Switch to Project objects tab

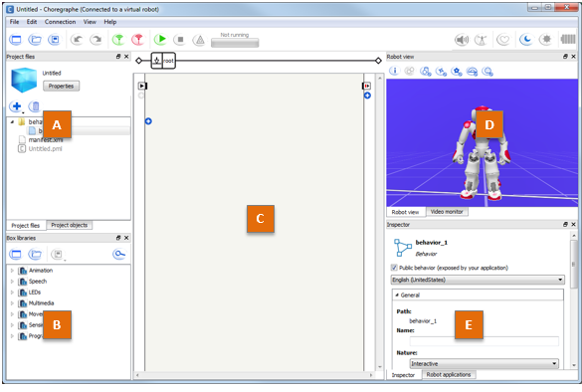point(70,225)
